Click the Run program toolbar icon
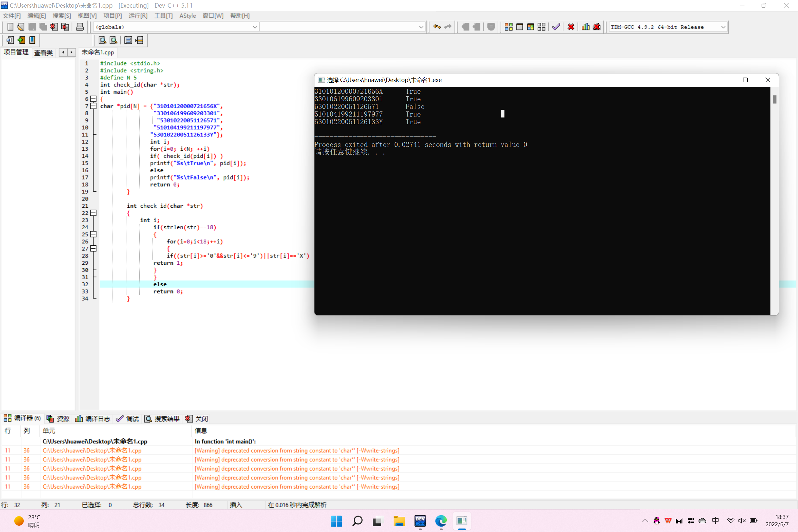Screen dimensions: 798x532 519,27
